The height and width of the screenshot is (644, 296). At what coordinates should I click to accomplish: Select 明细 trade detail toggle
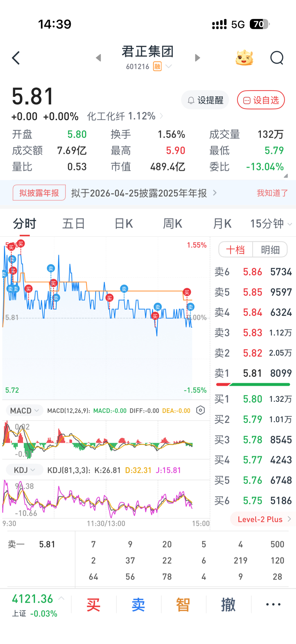click(x=270, y=250)
